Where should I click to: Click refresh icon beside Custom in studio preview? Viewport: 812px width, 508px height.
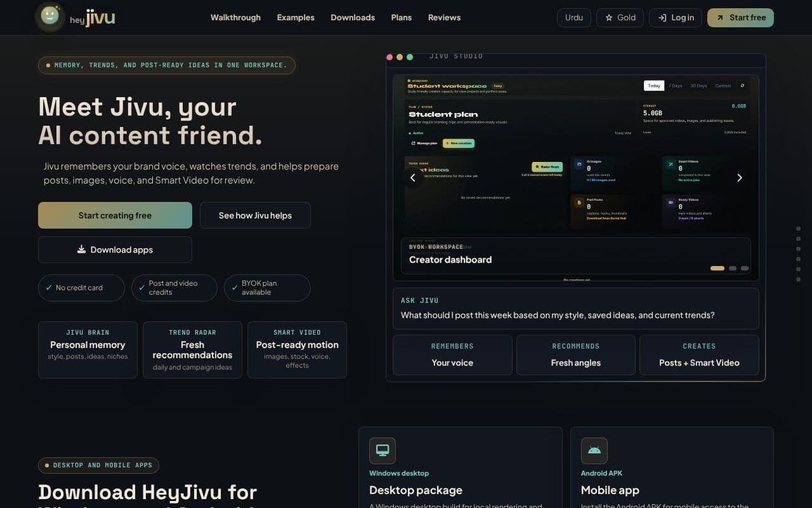pyautogui.click(x=742, y=86)
